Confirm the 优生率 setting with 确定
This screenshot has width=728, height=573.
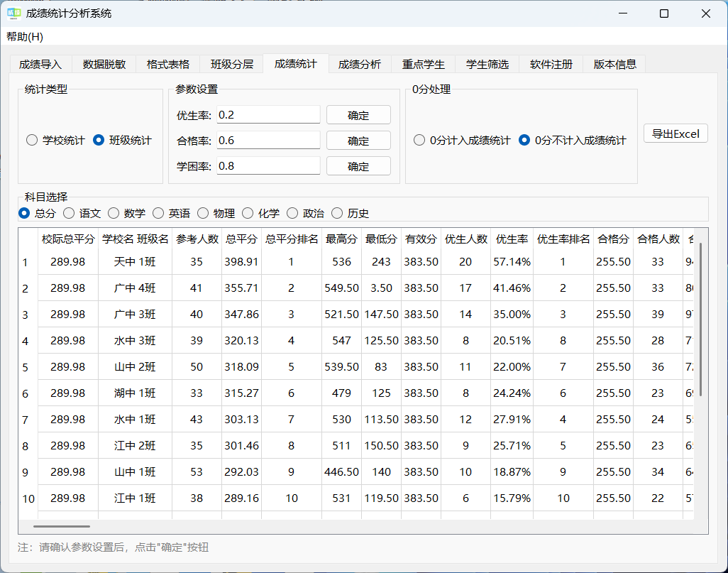coord(358,114)
